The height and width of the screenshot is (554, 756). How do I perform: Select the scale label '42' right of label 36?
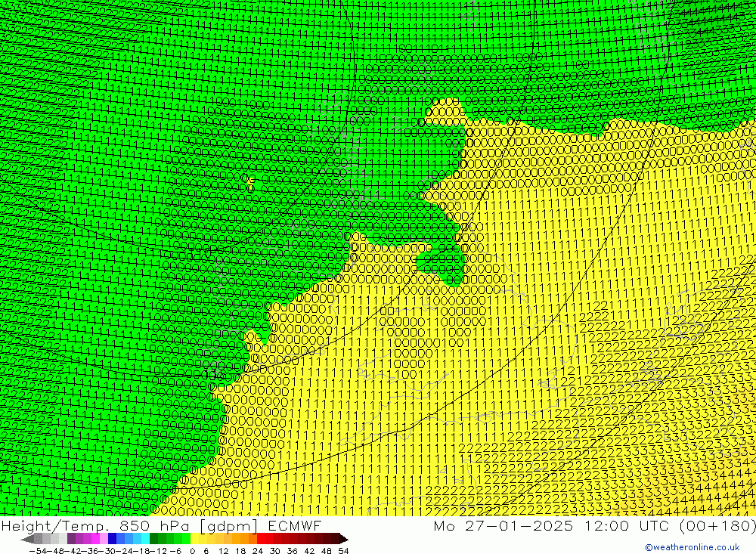click(x=309, y=551)
